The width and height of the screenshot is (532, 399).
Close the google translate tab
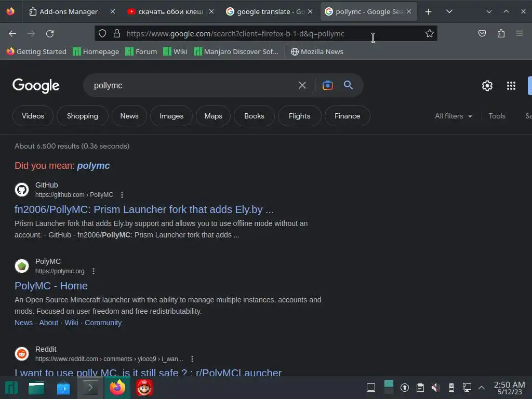(310, 12)
